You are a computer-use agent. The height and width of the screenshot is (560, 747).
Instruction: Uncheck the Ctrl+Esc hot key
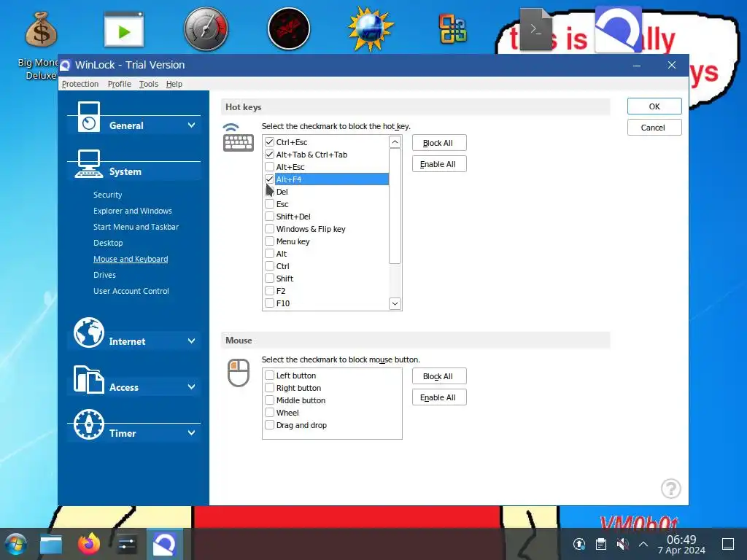coord(270,142)
